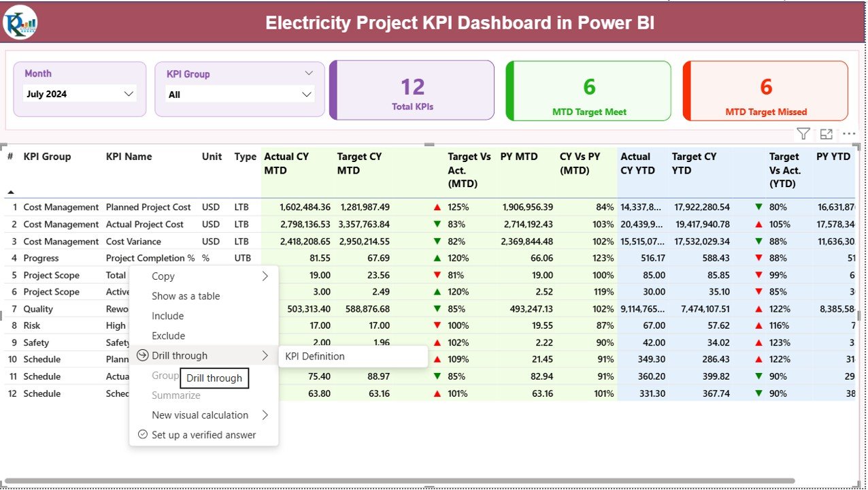Select Show as a table menu entry
Image resolution: width=868 pixels, height=490 pixels.
click(x=186, y=296)
